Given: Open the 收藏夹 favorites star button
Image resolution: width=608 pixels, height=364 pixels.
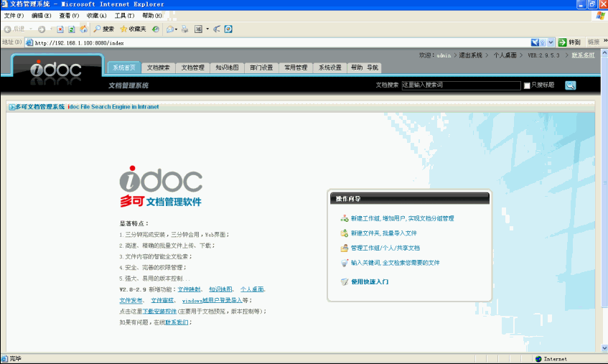Looking at the screenshot, I should (133, 29).
